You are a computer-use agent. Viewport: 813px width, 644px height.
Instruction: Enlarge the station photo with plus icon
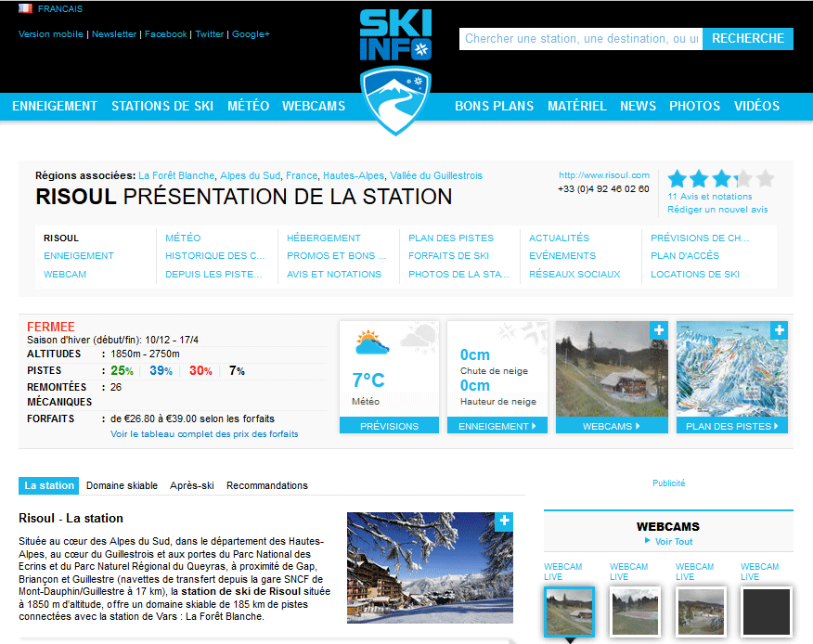click(504, 522)
